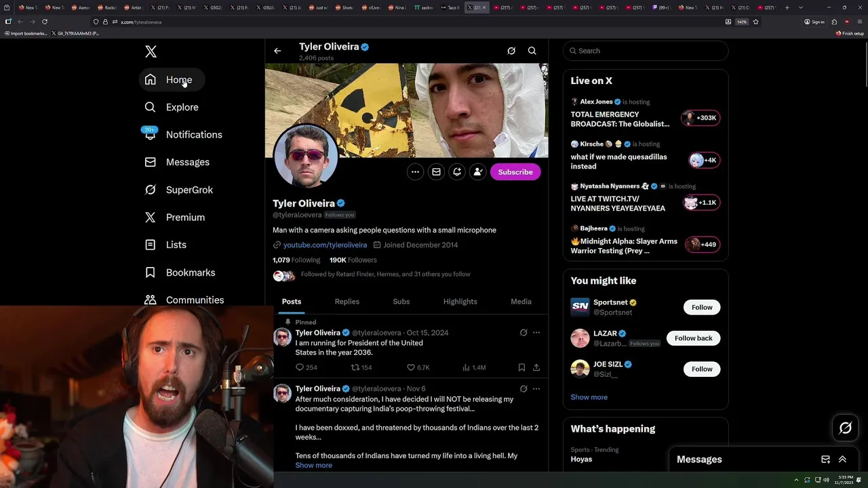Click the envelope message icon on profile
This screenshot has width=868, height=488.
point(436,172)
